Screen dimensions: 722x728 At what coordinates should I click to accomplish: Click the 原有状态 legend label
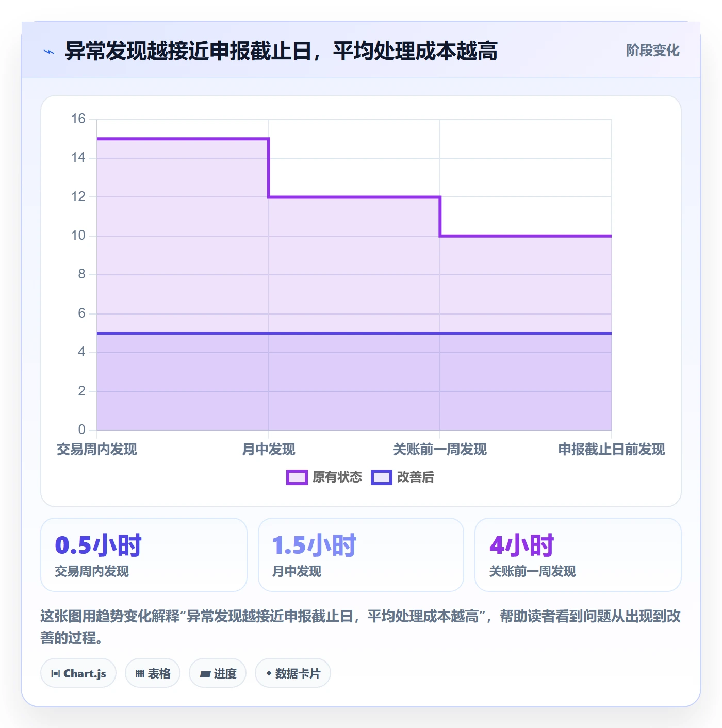pyautogui.click(x=337, y=477)
